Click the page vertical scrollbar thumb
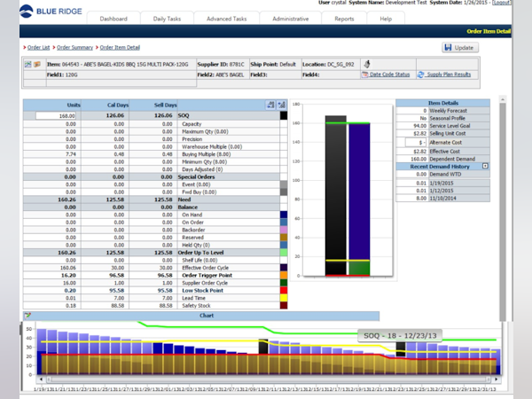Screen dimensions: 532x399 [503, 212]
